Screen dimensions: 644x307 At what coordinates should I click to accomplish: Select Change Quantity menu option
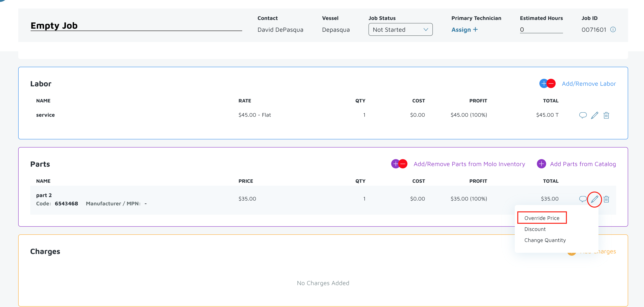(545, 240)
